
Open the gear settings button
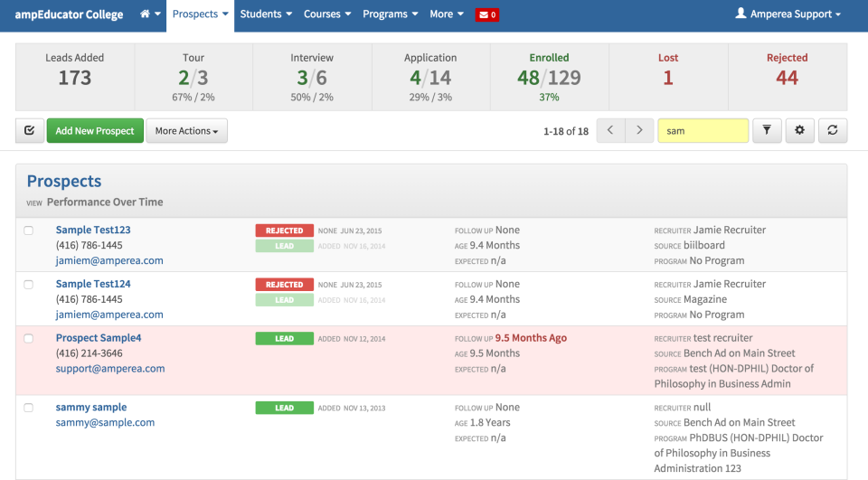click(799, 131)
